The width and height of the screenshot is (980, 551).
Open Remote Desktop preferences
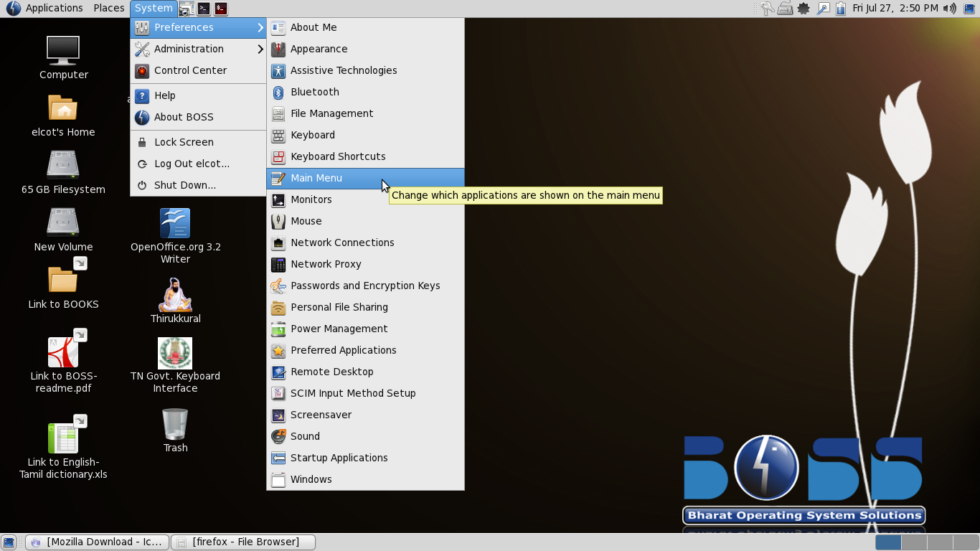point(365,372)
